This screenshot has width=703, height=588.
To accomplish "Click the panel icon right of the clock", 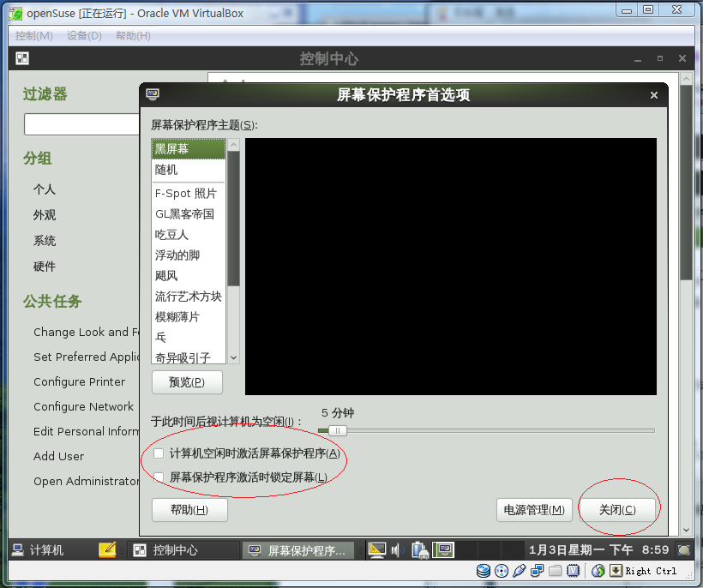I will tap(684, 550).
